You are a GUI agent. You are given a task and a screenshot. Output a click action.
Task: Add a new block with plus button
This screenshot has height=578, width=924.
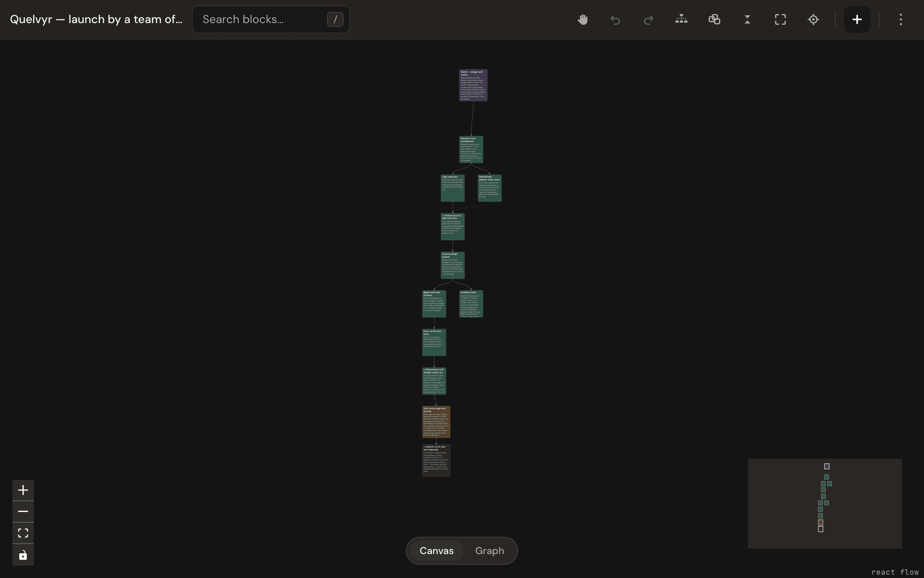coord(857,19)
